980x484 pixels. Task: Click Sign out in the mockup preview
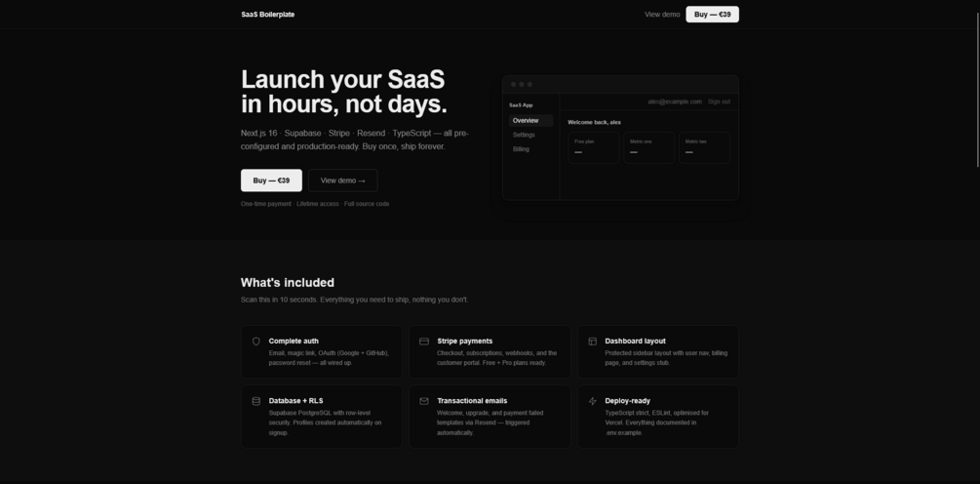tap(719, 101)
